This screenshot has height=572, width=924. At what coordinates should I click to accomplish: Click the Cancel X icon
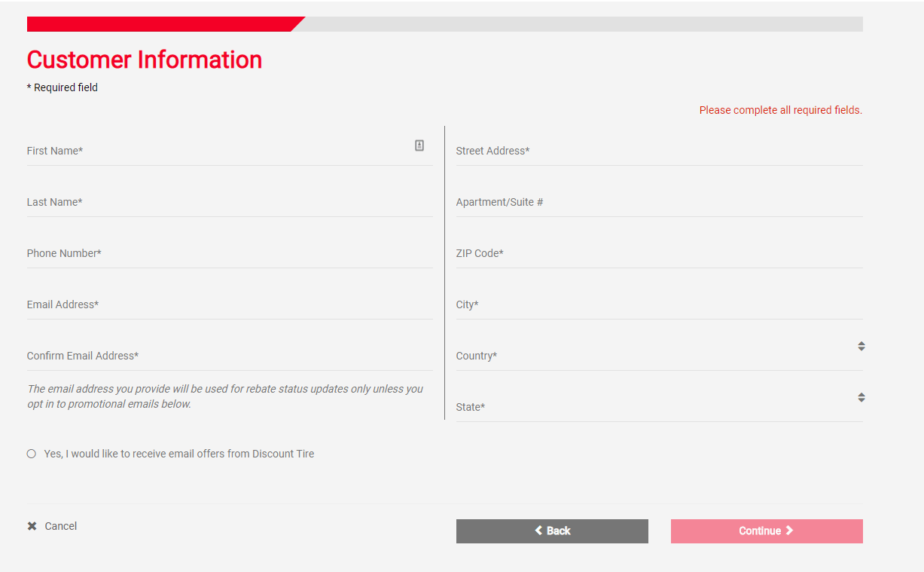tap(32, 526)
